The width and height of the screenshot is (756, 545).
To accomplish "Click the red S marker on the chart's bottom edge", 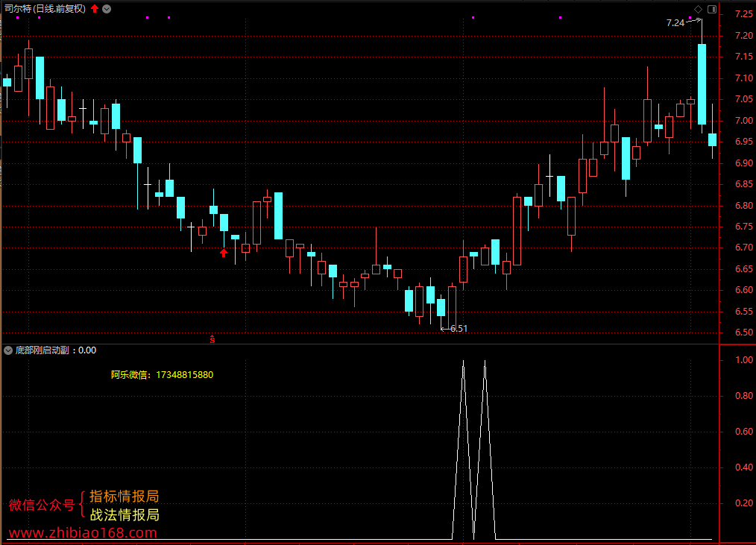I will point(212,339).
